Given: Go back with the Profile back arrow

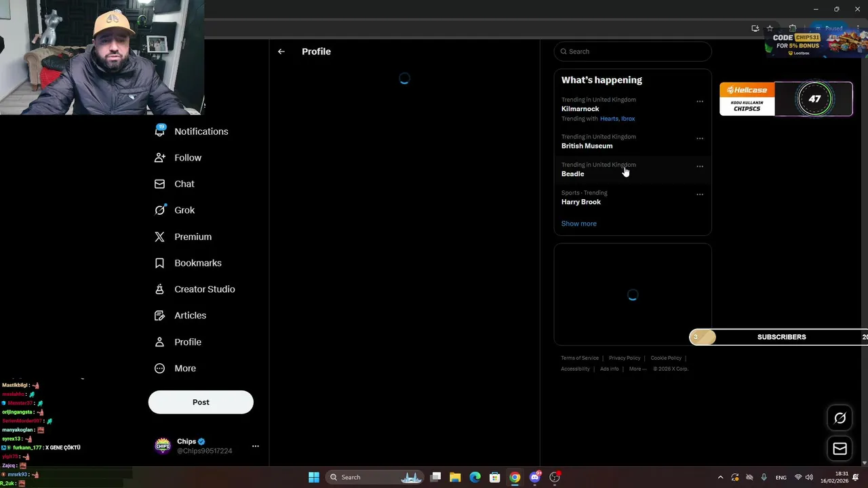Looking at the screenshot, I should point(281,52).
